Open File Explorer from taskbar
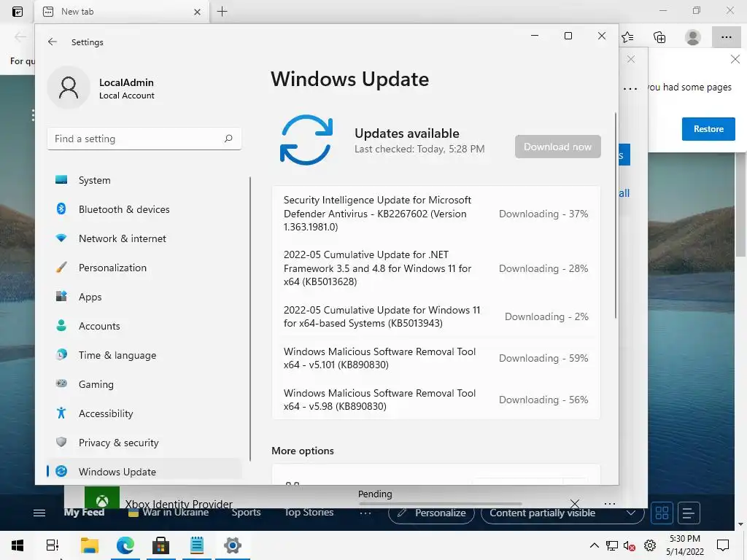 point(90,545)
